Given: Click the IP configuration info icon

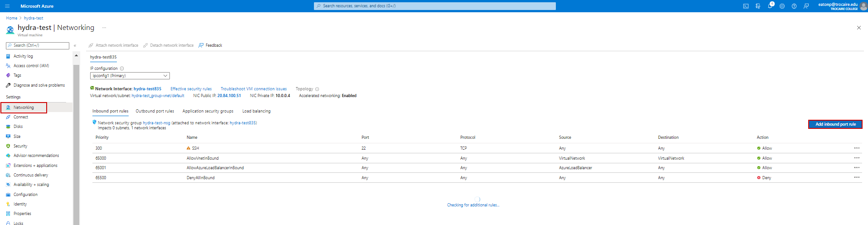Looking at the screenshot, I should click(122, 68).
